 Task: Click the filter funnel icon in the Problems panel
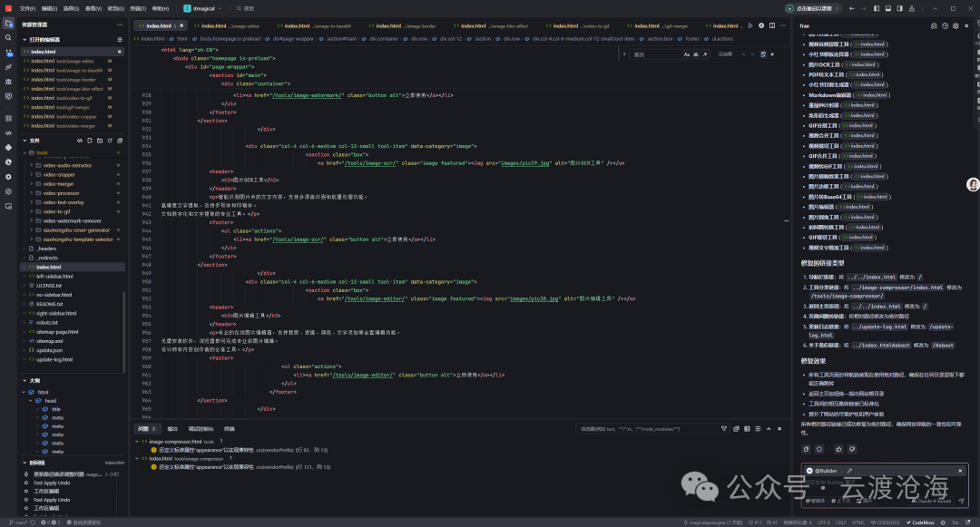click(724, 429)
